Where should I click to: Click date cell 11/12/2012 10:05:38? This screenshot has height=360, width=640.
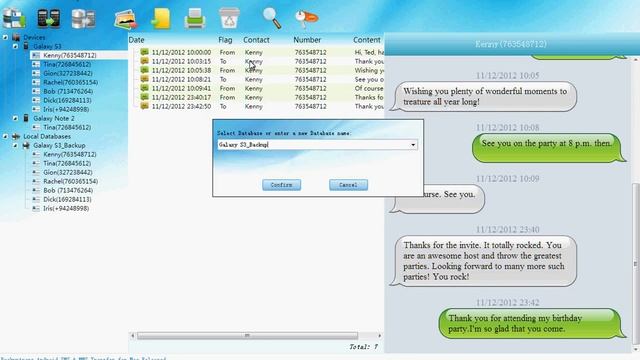click(181, 70)
